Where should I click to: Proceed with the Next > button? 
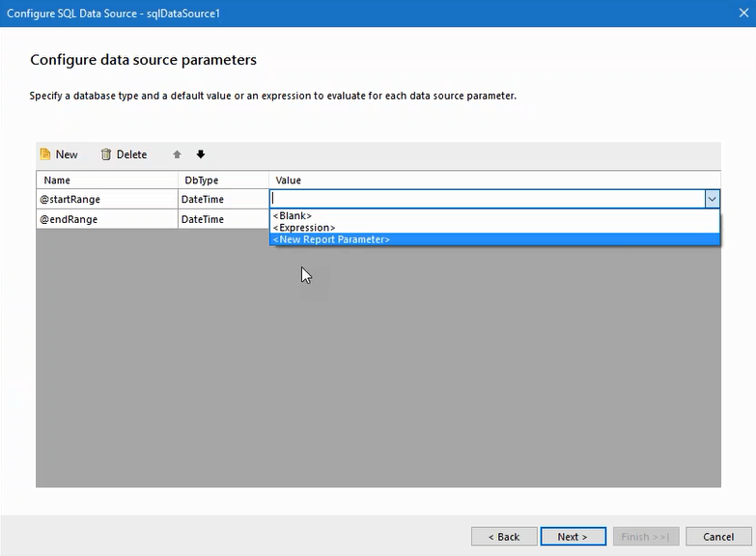573,537
